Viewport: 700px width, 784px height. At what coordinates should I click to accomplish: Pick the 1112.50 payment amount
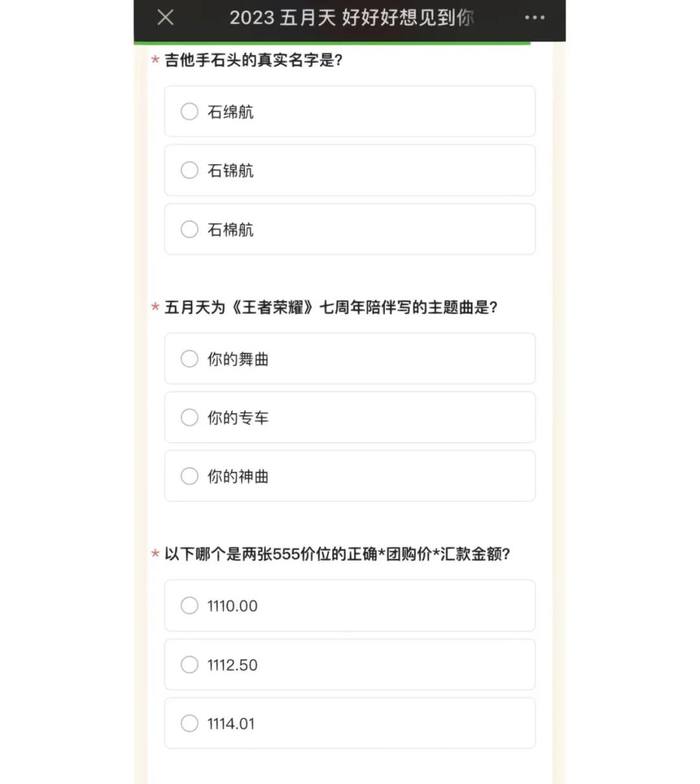(189, 665)
